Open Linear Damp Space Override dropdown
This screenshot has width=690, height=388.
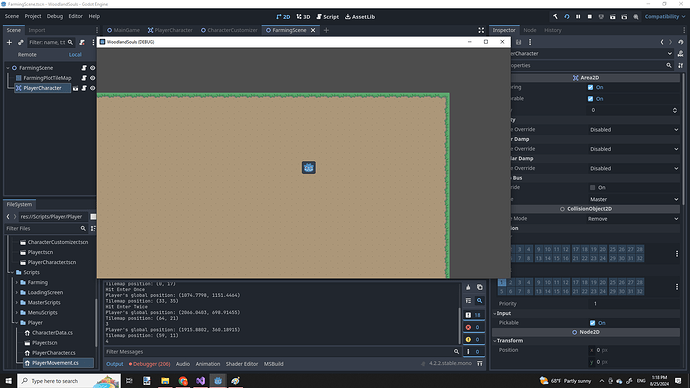click(634, 149)
